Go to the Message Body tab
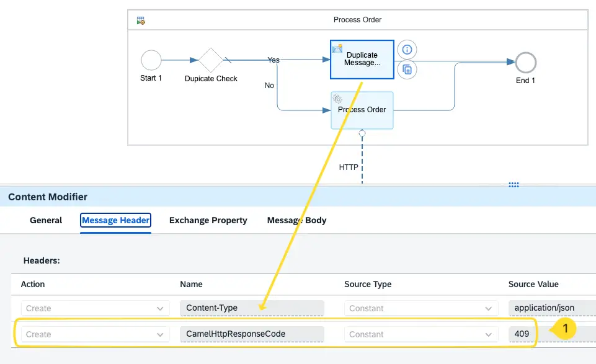Screen dimensions: 596x364 point(296,220)
